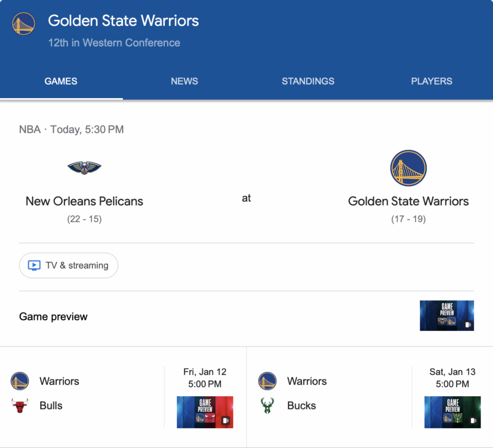Click the Golden State Warriors matchup team name
Image resolution: width=493 pixels, height=448 pixels.
[408, 201]
